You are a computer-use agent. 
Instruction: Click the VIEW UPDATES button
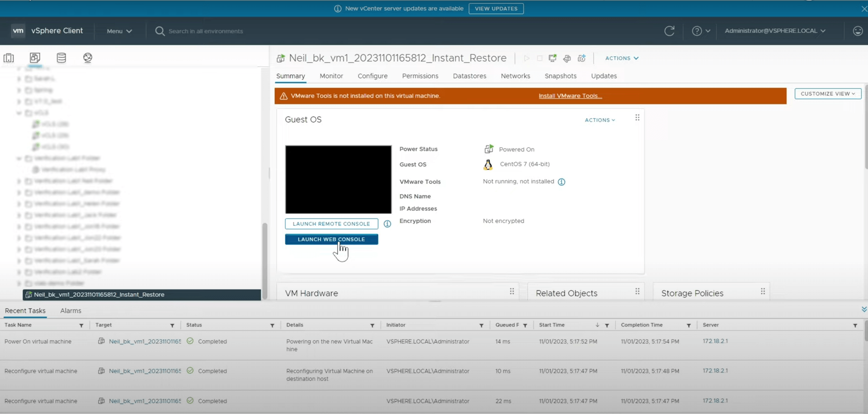pyautogui.click(x=496, y=9)
